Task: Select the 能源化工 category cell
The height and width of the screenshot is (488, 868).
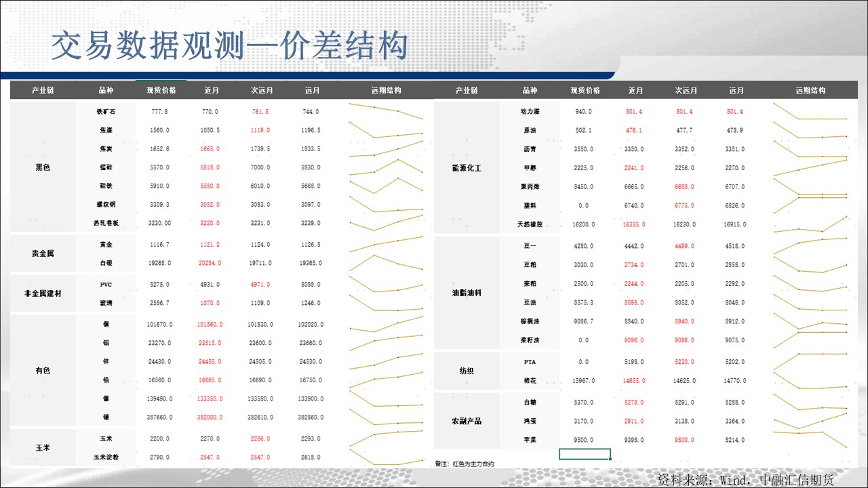Action: (467, 167)
